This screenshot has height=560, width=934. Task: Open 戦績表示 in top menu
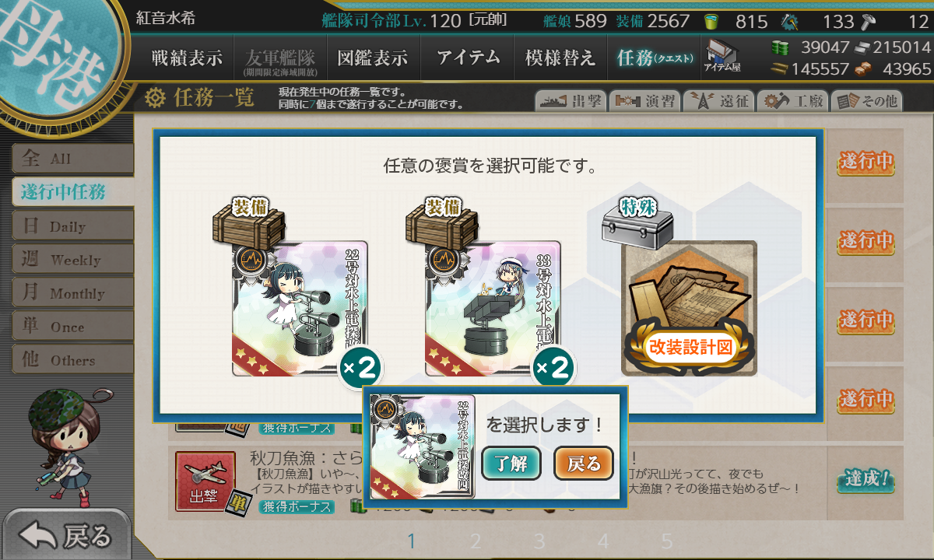click(187, 58)
